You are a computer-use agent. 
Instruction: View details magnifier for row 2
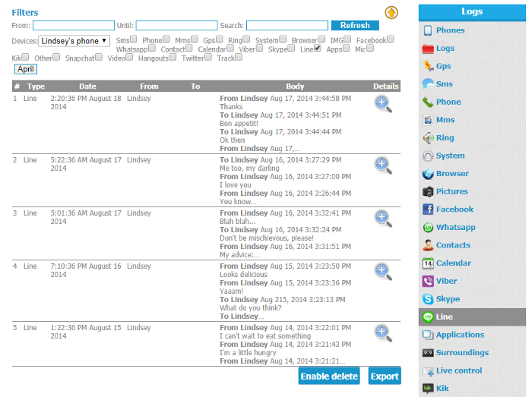coord(383,165)
